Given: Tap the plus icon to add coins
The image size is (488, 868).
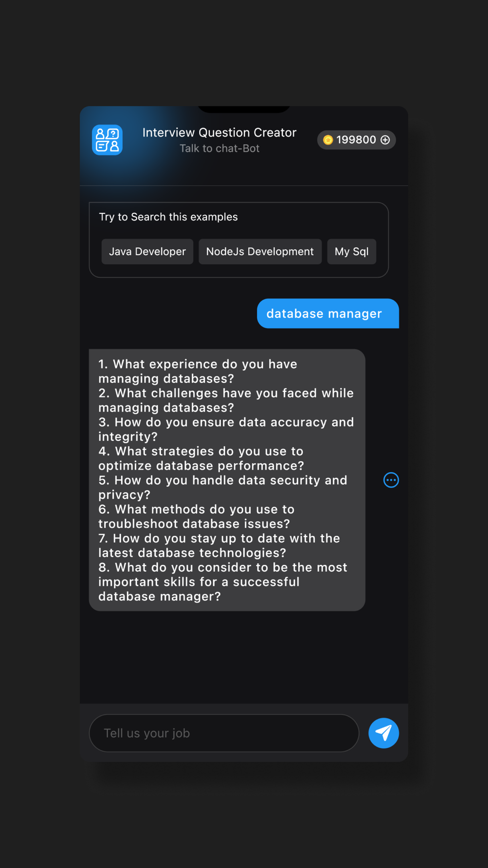Looking at the screenshot, I should click(386, 140).
